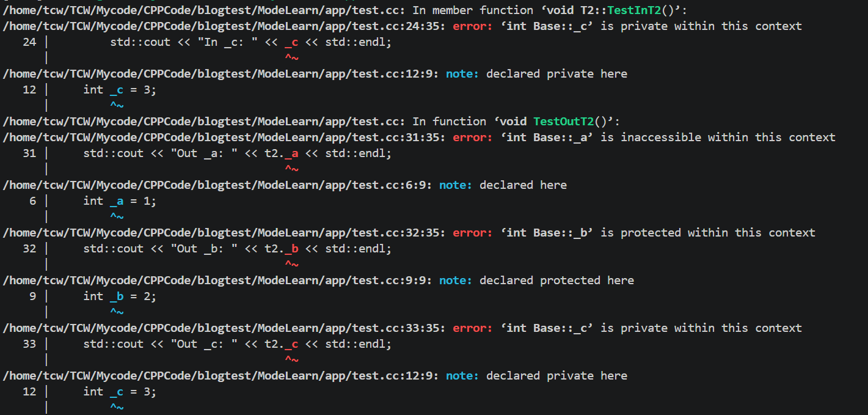Click 'error:' label on the 24:35 line
The width and height of the screenshot is (868, 415).
[x=473, y=26]
